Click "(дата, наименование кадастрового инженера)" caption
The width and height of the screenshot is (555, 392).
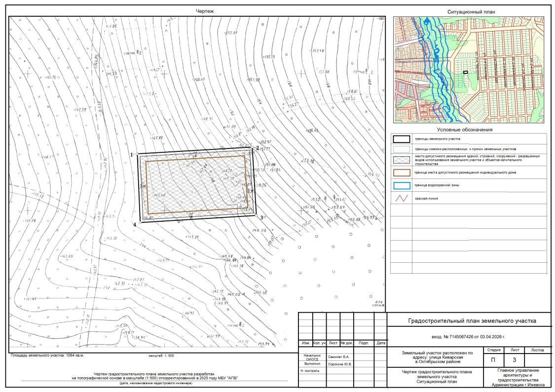coord(156,383)
